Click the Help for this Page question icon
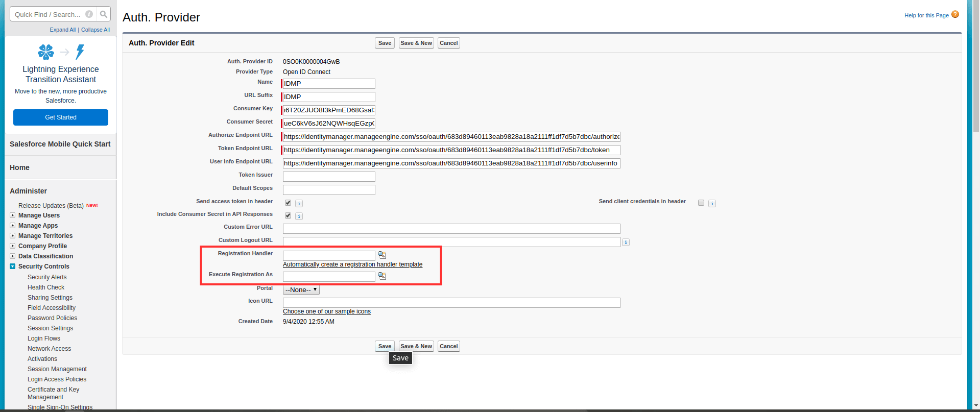The height and width of the screenshot is (412, 980). pos(955,14)
